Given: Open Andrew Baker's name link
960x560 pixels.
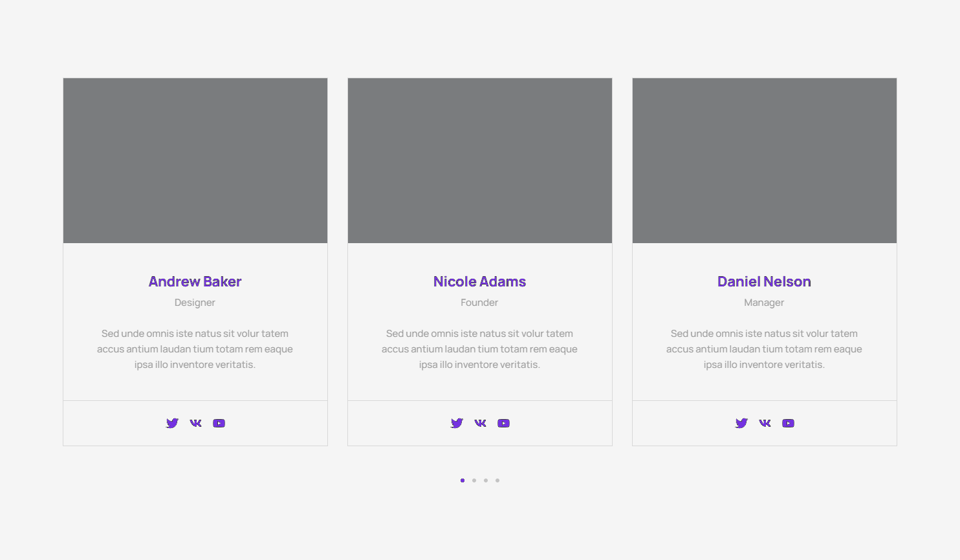Looking at the screenshot, I should pos(195,281).
